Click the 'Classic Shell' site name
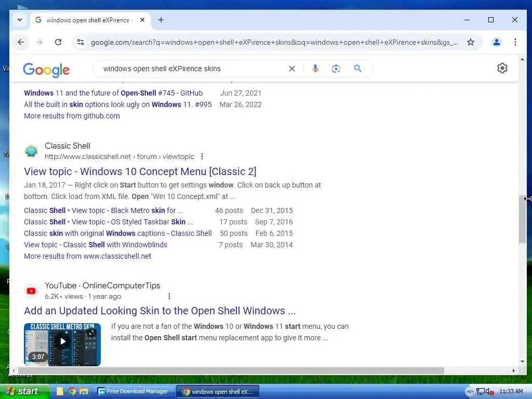The width and height of the screenshot is (532, 399). [68, 146]
